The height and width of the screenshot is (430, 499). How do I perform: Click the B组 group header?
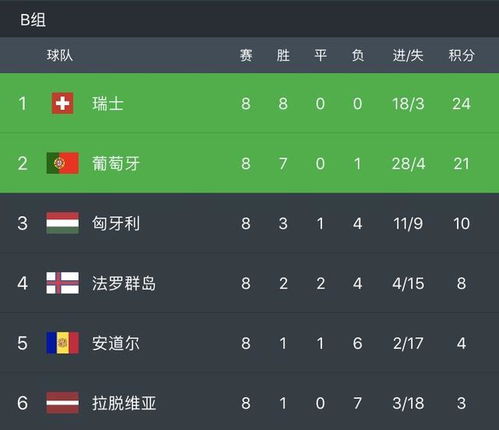33,20
